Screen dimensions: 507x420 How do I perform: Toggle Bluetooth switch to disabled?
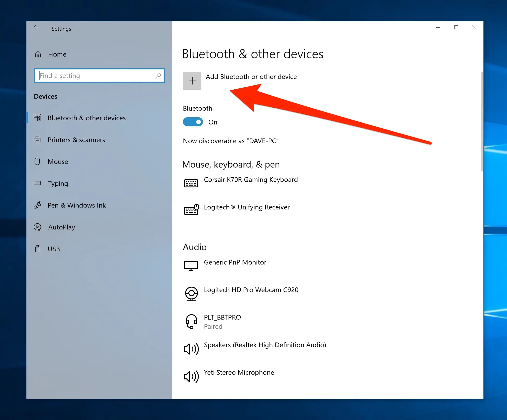[x=193, y=122]
